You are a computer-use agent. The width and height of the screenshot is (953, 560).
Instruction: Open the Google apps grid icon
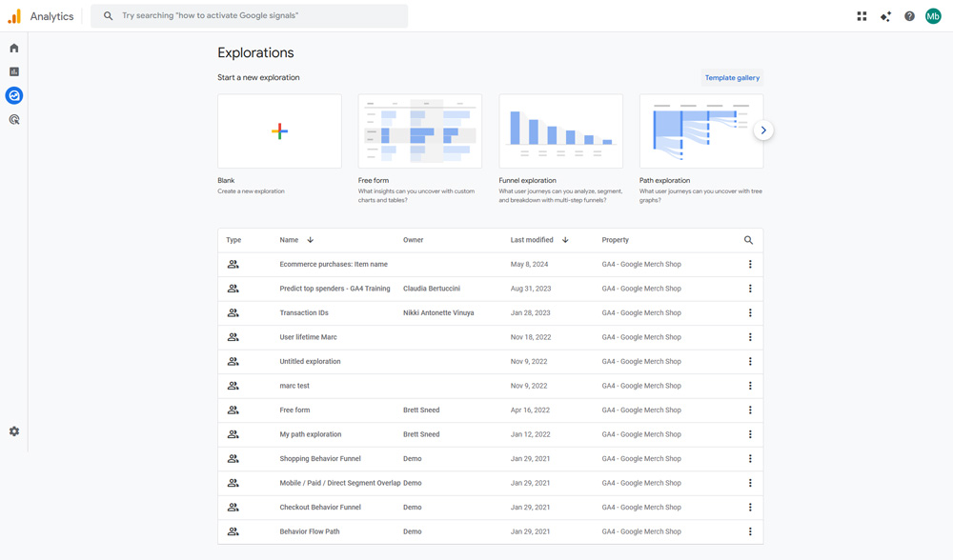(x=862, y=16)
